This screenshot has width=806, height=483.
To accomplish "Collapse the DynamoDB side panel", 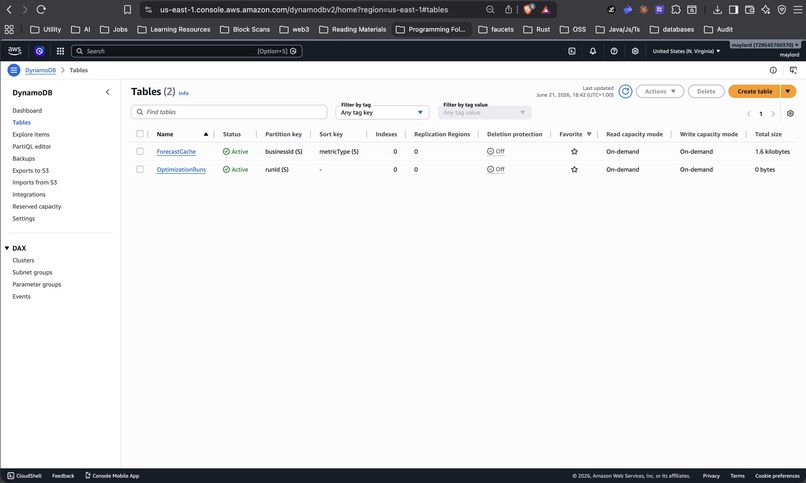I will pyautogui.click(x=107, y=92).
